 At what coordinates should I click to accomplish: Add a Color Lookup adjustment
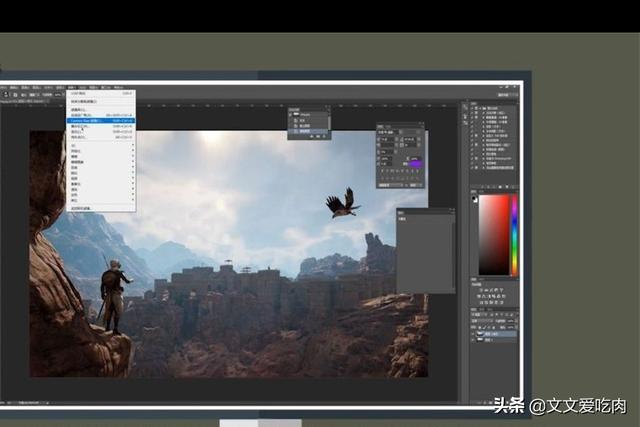(x=504, y=296)
